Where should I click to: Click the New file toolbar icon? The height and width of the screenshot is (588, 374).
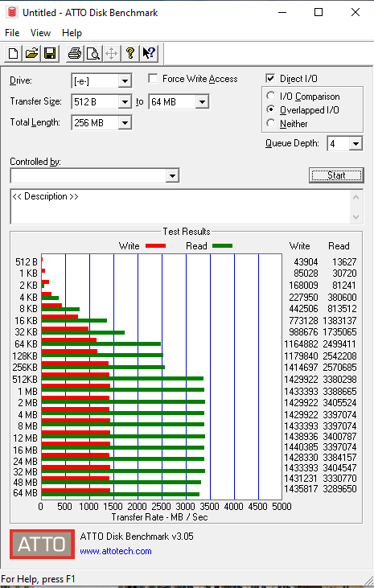(x=13, y=54)
